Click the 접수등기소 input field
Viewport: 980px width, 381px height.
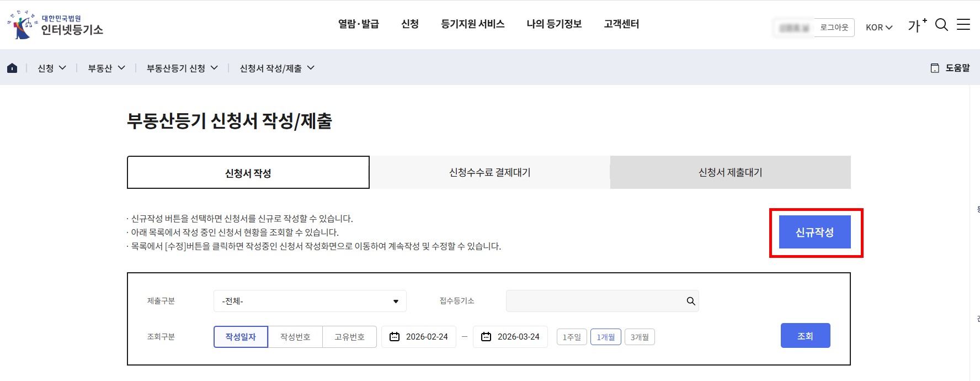593,301
